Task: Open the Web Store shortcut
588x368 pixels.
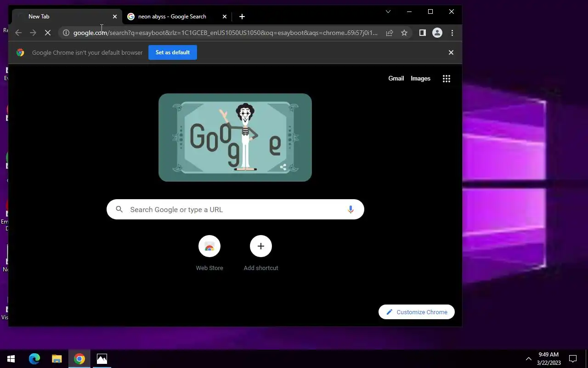Action: (x=209, y=253)
